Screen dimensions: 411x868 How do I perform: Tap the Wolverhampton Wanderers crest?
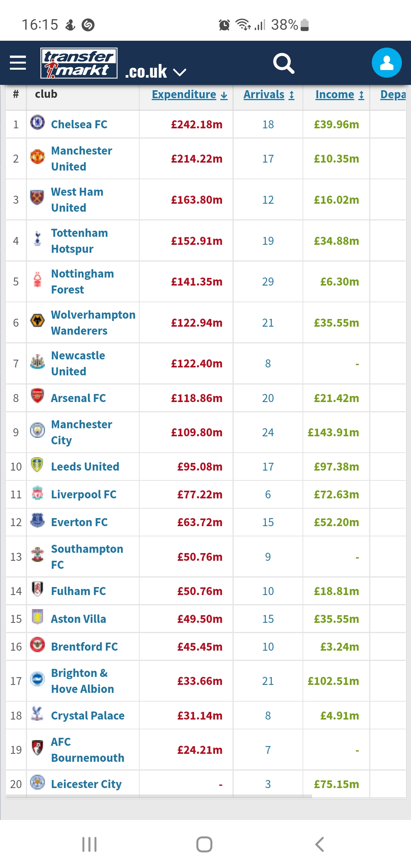pyautogui.click(x=37, y=321)
